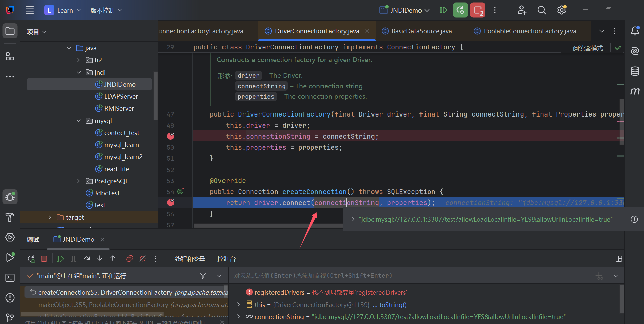Expand the h2 package

point(79,60)
